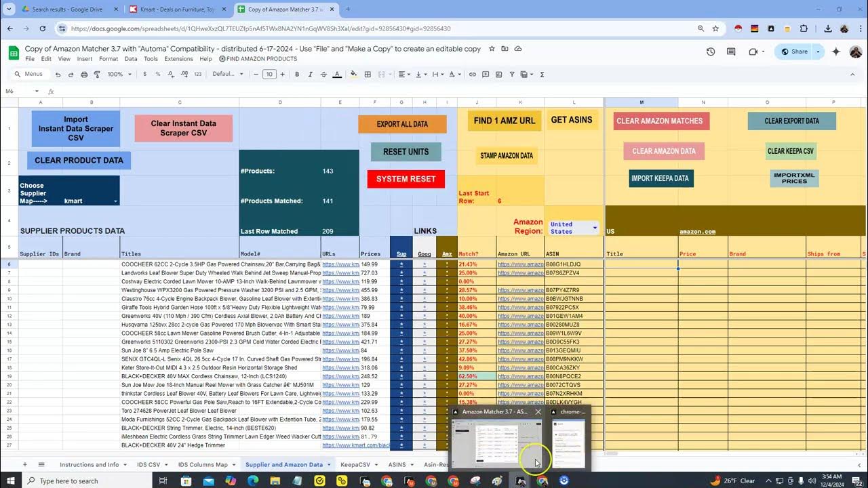The width and height of the screenshot is (868, 488).
Task: Click the insert comment icon
Action: point(486,74)
